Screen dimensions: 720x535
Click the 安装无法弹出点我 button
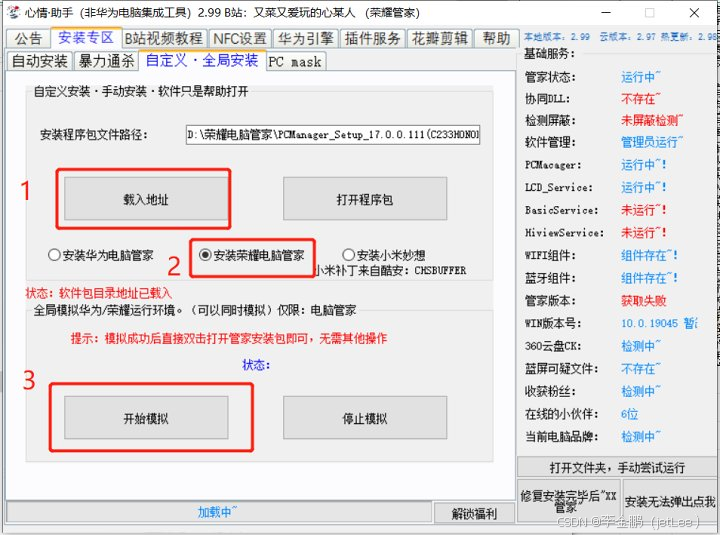tap(669, 501)
